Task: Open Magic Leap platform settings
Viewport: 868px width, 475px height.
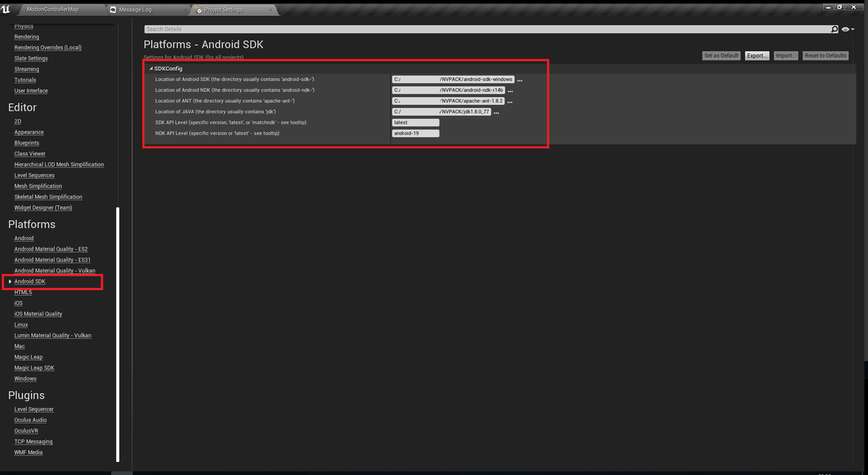Action: (x=29, y=357)
